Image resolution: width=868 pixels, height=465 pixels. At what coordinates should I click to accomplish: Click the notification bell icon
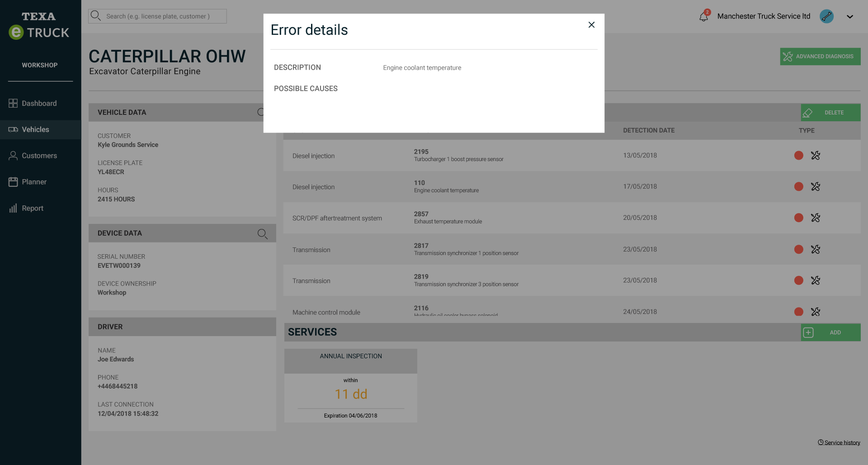pyautogui.click(x=703, y=17)
